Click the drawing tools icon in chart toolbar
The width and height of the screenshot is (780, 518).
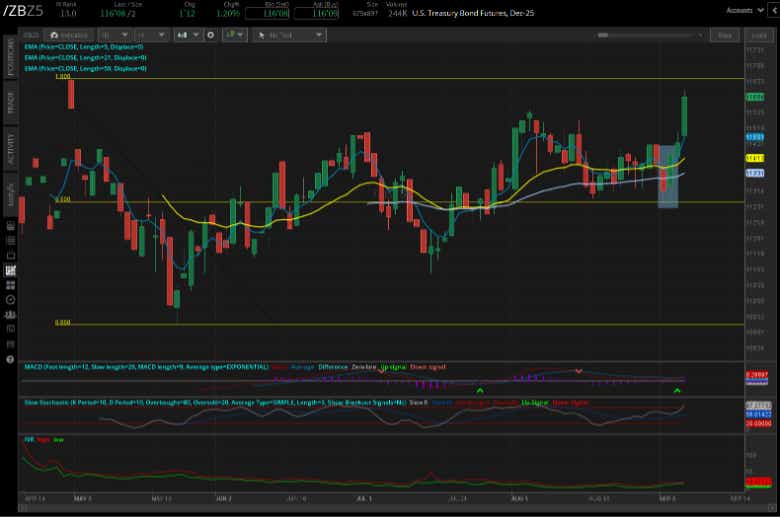[x=236, y=35]
